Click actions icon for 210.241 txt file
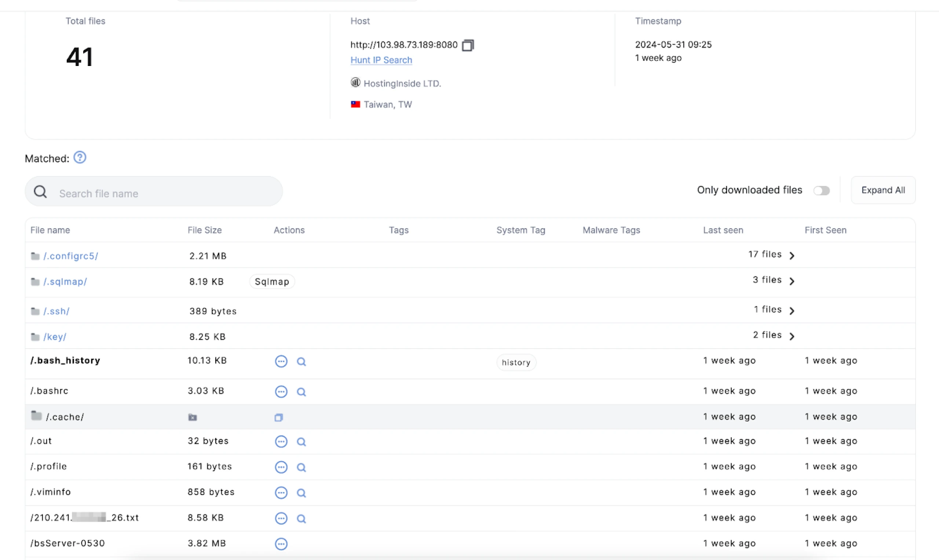The height and width of the screenshot is (560, 939). tap(281, 519)
